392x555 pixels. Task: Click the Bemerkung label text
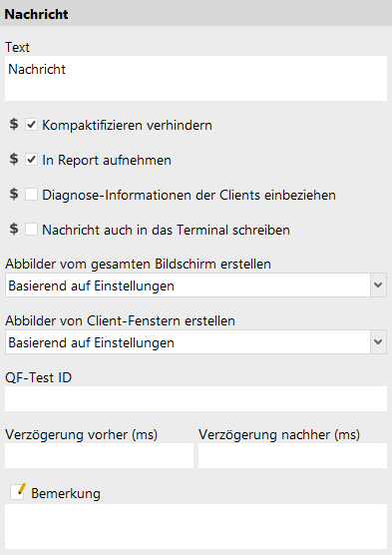(x=66, y=493)
